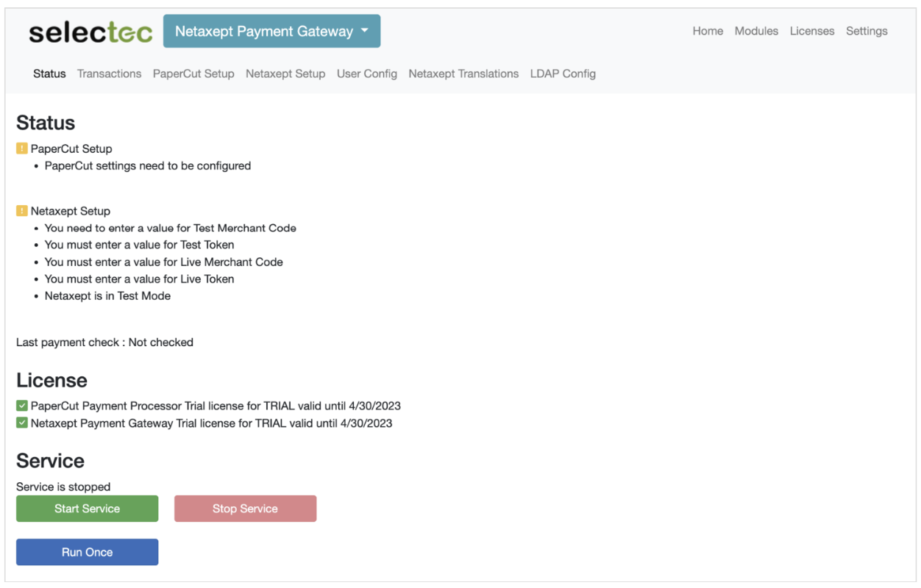
Task: Open the LDAP Config tab
Action: pos(563,73)
